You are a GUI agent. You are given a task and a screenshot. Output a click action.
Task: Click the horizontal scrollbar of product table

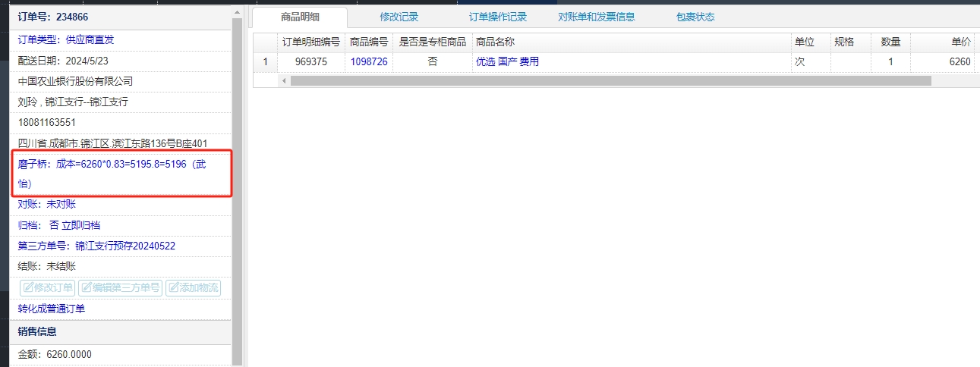(610, 80)
